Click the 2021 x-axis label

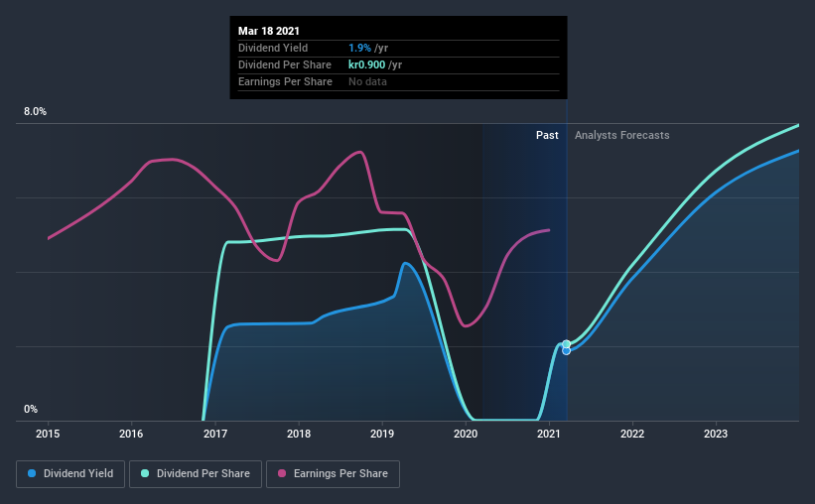(x=549, y=434)
